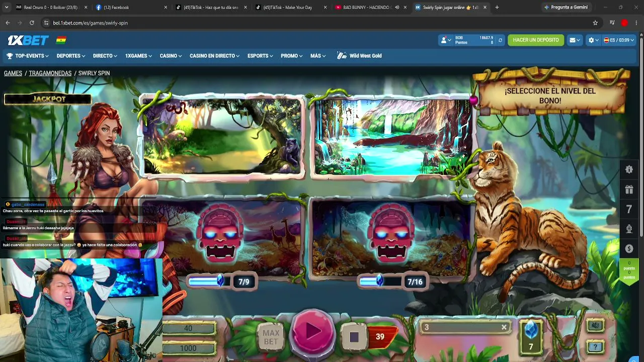Click the lucky 7 icon in sidebar
This screenshot has height=362, width=644.
pyautogui.click(x=629, y=209)
